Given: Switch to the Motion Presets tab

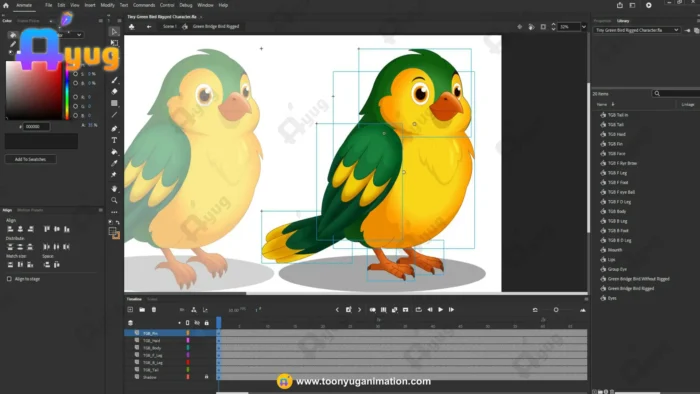Looking at the screenshot, I should tap(30, 210).
